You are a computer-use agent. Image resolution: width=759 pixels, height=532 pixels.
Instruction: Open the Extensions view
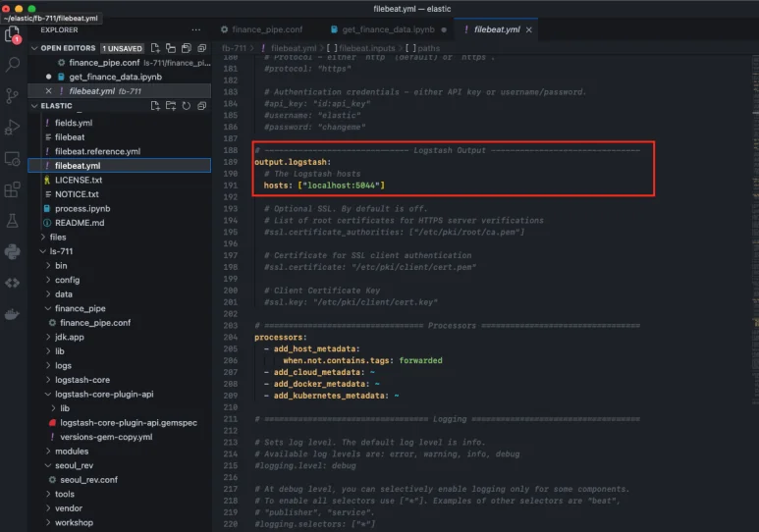[13, 189]
